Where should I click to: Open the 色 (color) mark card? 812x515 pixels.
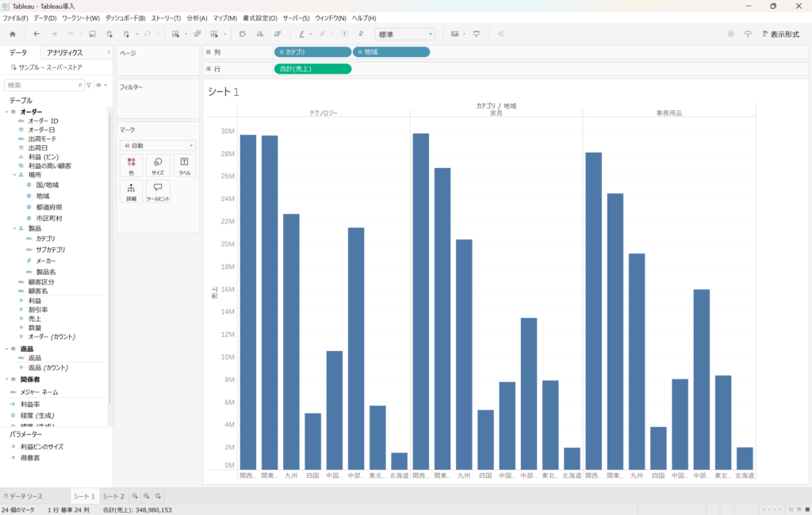(x=131, y=165)
